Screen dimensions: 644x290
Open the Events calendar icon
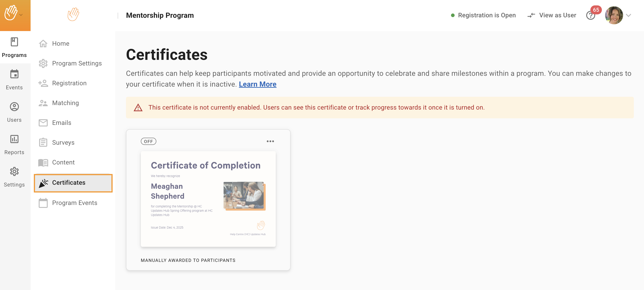(x=14, y=74)
